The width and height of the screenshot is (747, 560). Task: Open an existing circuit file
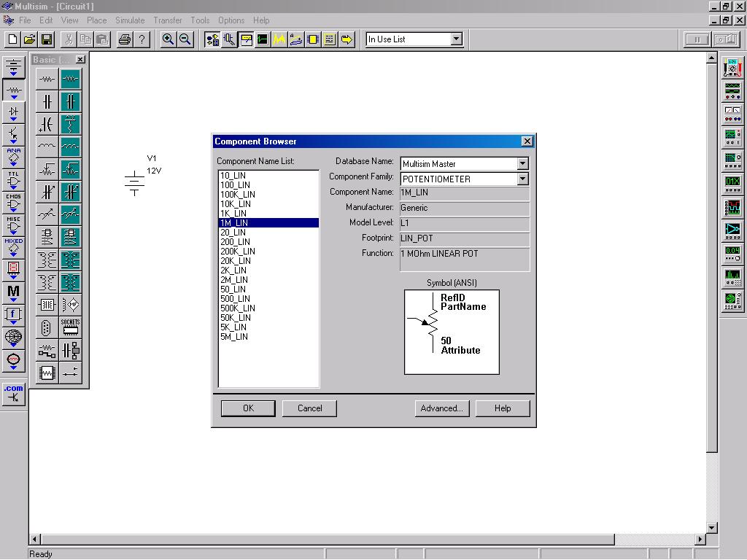[x=29, y=39]
